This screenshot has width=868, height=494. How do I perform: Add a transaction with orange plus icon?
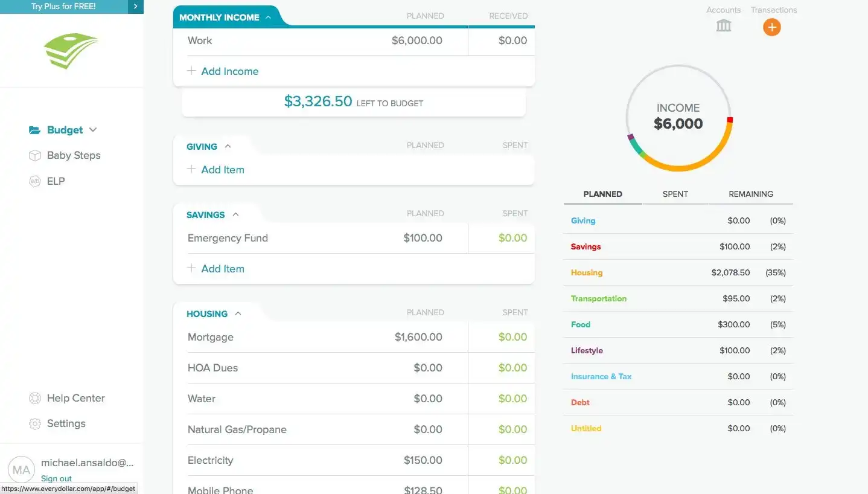click(x=771, y=27)
